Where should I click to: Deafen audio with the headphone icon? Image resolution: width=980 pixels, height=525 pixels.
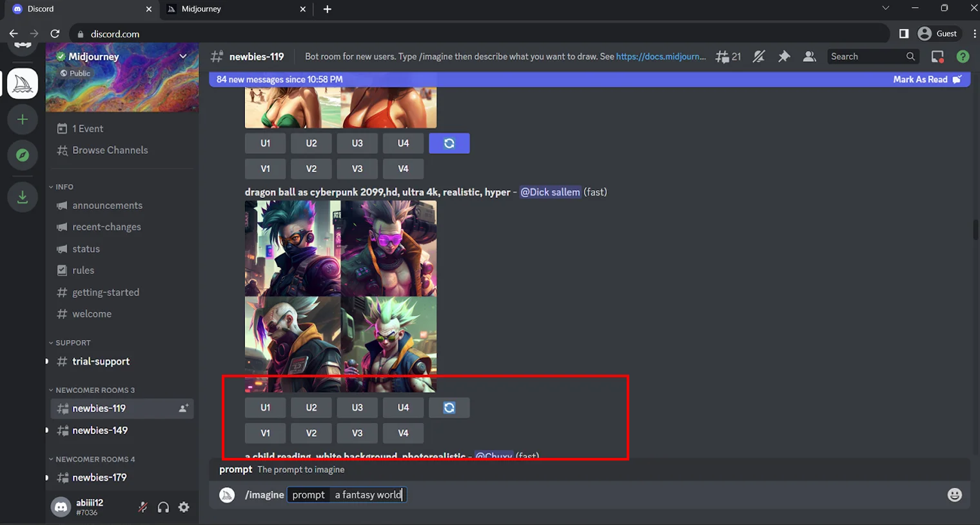(x=163, y=507)
